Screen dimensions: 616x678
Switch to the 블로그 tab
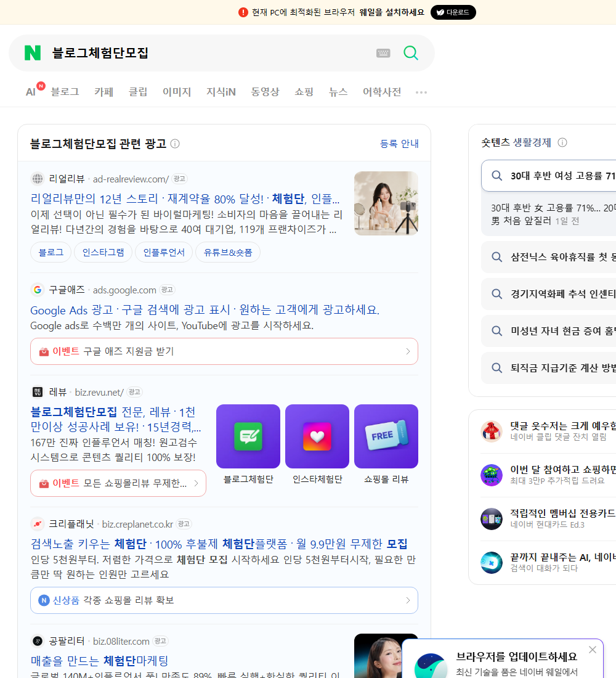[x=65, y=92]
